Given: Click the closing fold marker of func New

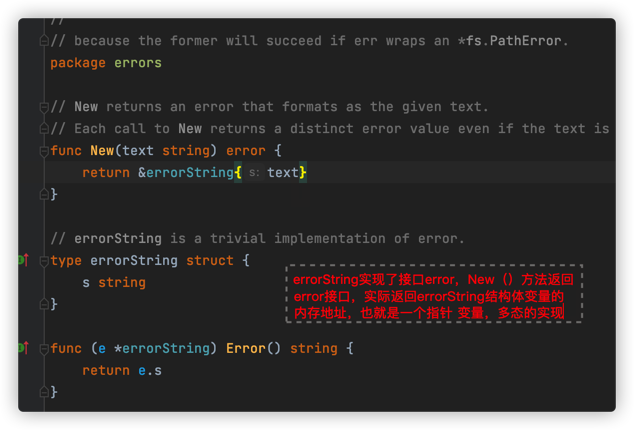Looking at the screenshot, I should pyautogui.click(x=44, y=195).
